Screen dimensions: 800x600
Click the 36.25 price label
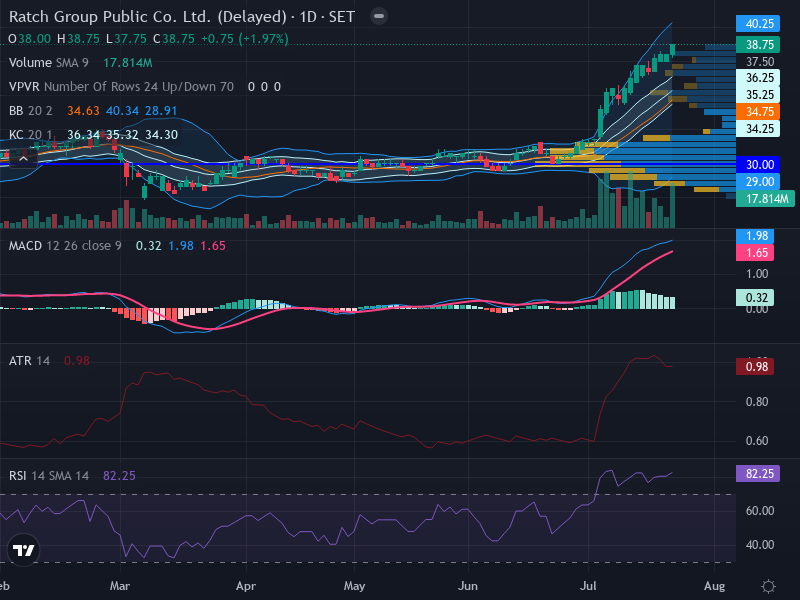click(x=758, y=78)
